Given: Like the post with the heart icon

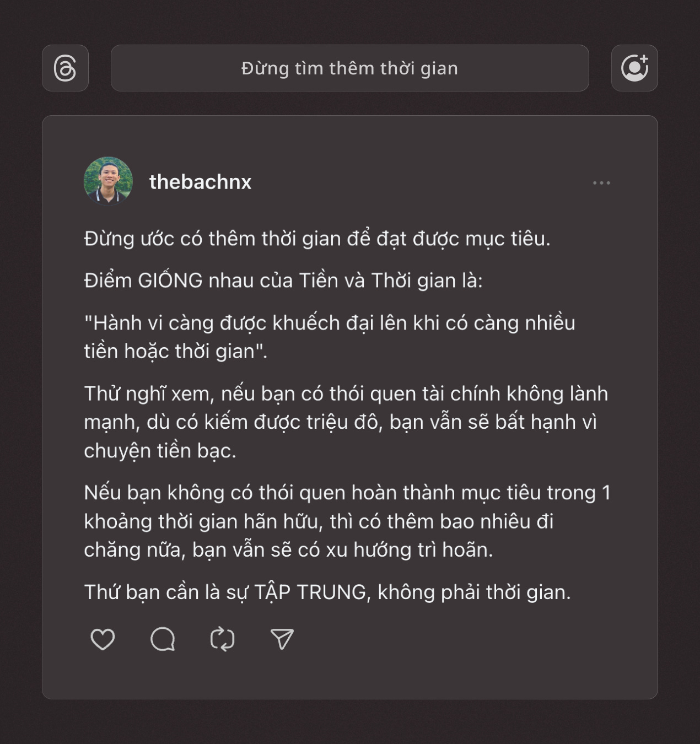Looking at the screenshot, I should pyautogui.click(x=103, y=639).
